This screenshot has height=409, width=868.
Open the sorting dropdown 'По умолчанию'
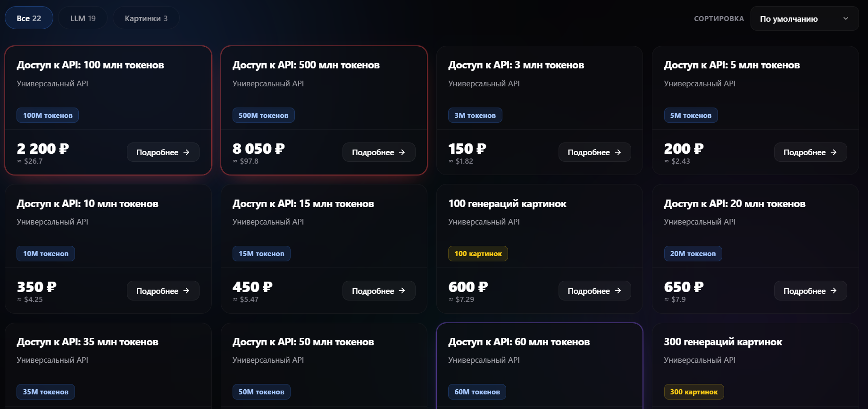tap(804, 18)
